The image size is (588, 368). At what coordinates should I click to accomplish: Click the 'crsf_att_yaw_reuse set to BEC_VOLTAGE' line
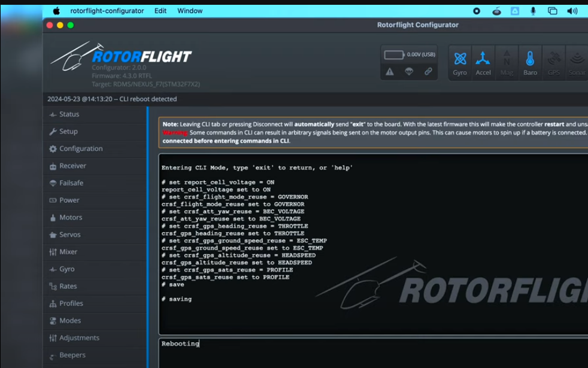click(x=231, y=219)
